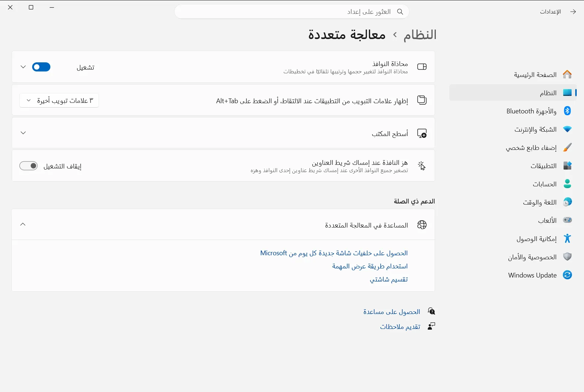Open 'تقسيم شاشتي' help link
Image resolution: width=584 pixels, height=392 pixels.
click(389, 279)
